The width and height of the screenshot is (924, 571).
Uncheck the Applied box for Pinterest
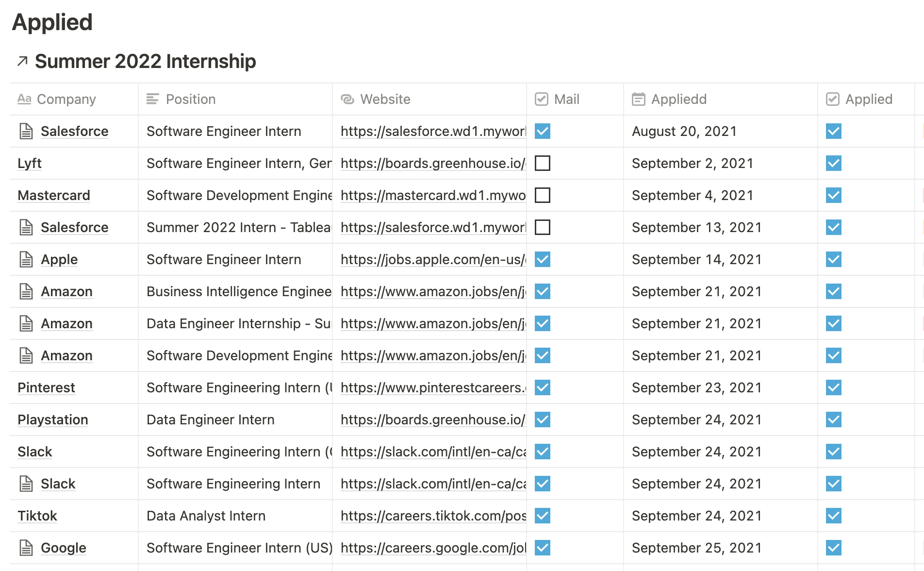(x=834, y=387)
